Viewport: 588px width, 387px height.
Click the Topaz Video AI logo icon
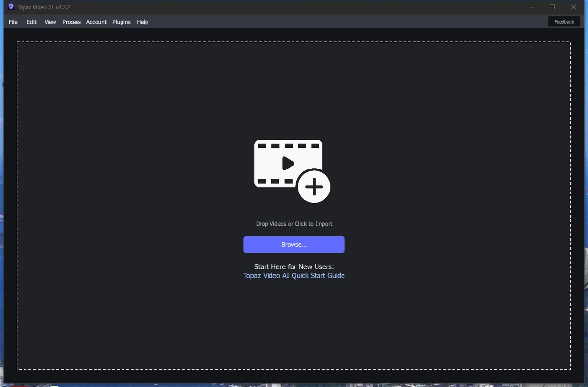[x=11, y=7]
